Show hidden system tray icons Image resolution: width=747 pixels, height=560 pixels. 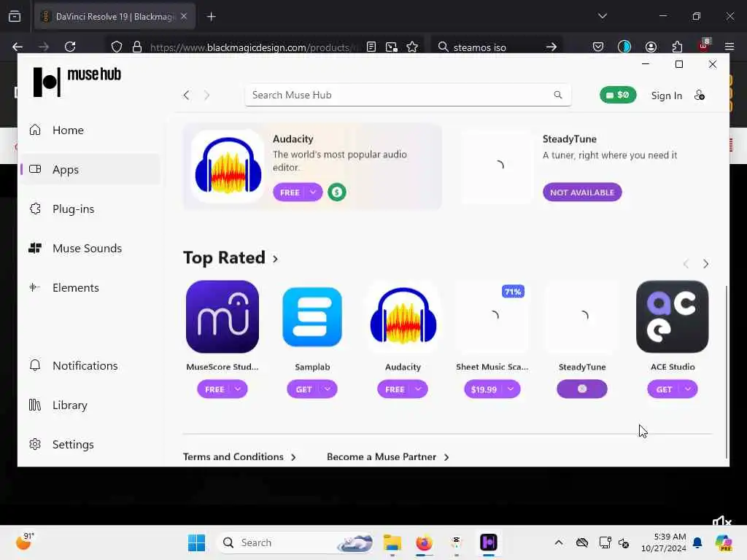pos(558,542)
